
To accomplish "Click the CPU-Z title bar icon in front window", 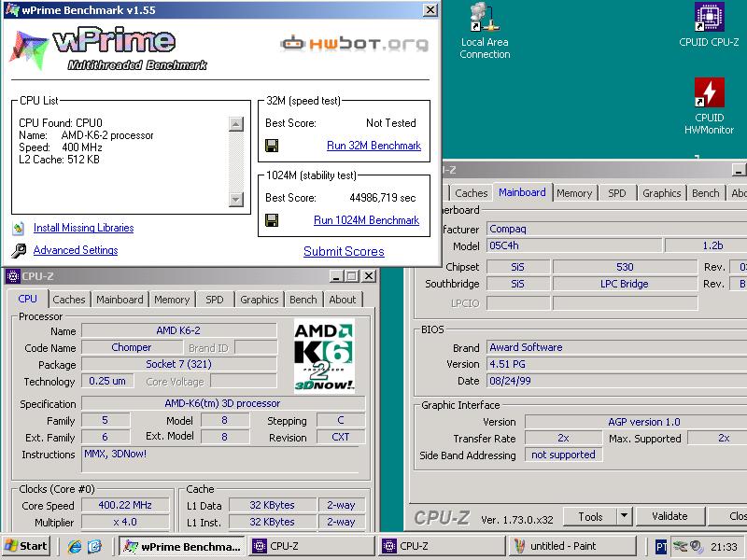I will (x=13, y=276).
